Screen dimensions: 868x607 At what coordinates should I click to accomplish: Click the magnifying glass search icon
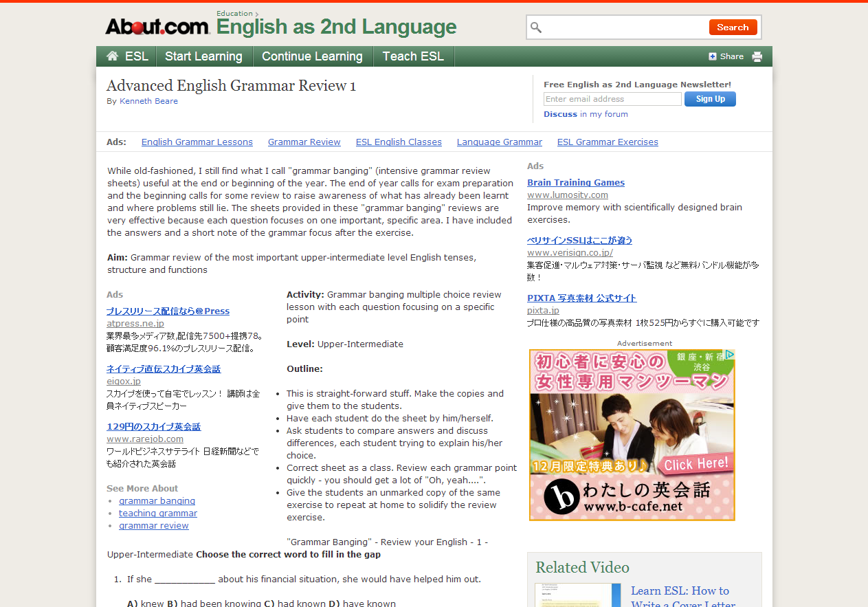pos(537,27)
